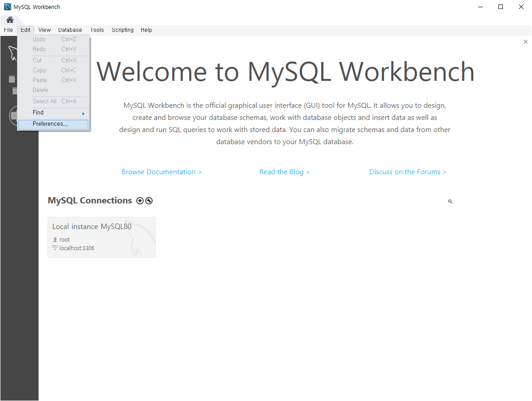Open the Discuss on the Forums link

pyautogui.click(x=408, y=172)
